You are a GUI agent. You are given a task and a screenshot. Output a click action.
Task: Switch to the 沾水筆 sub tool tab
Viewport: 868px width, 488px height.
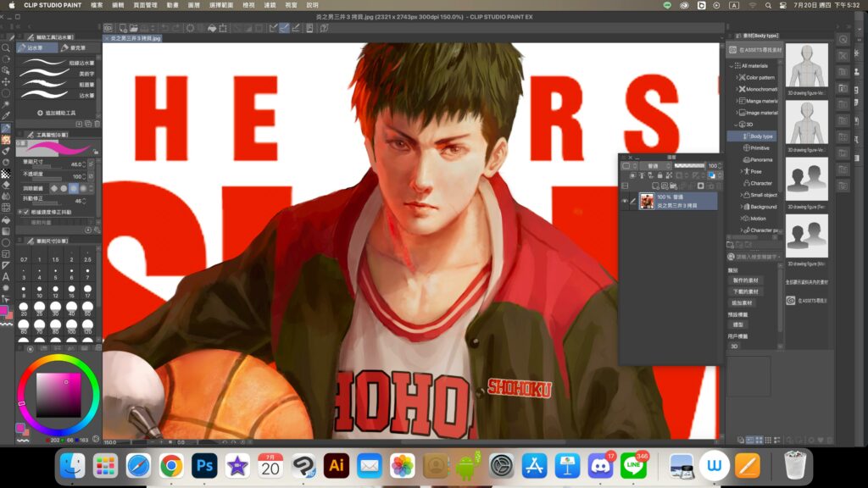[x=36, y=48]
